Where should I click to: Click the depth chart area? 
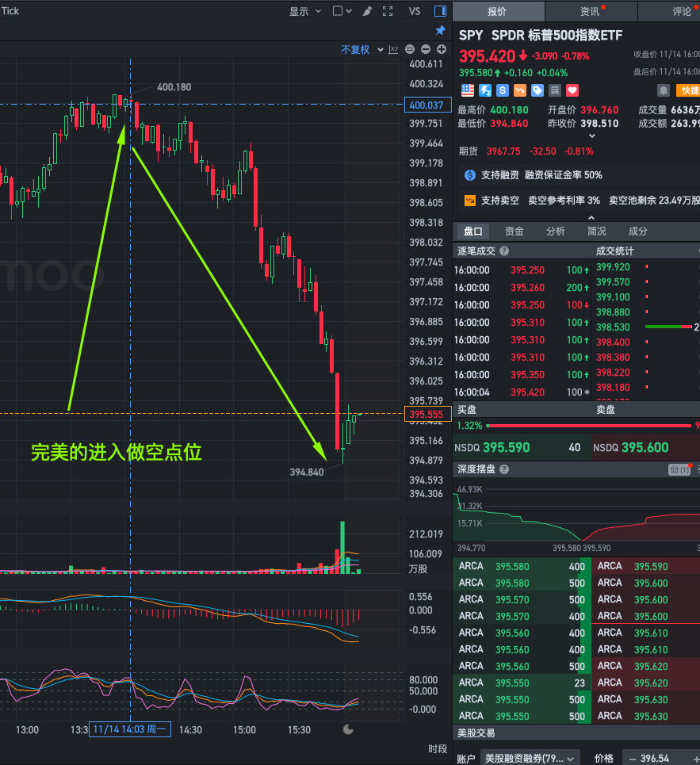coord(576,514)
